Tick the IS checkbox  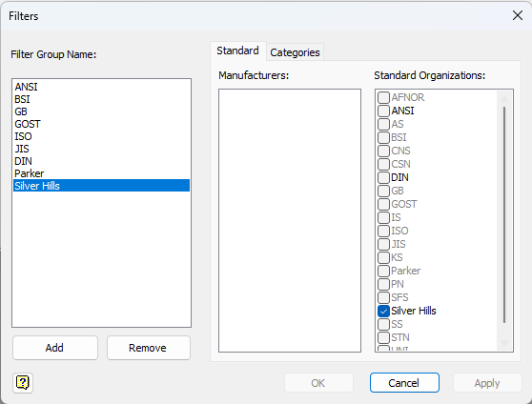pos(383,217)
